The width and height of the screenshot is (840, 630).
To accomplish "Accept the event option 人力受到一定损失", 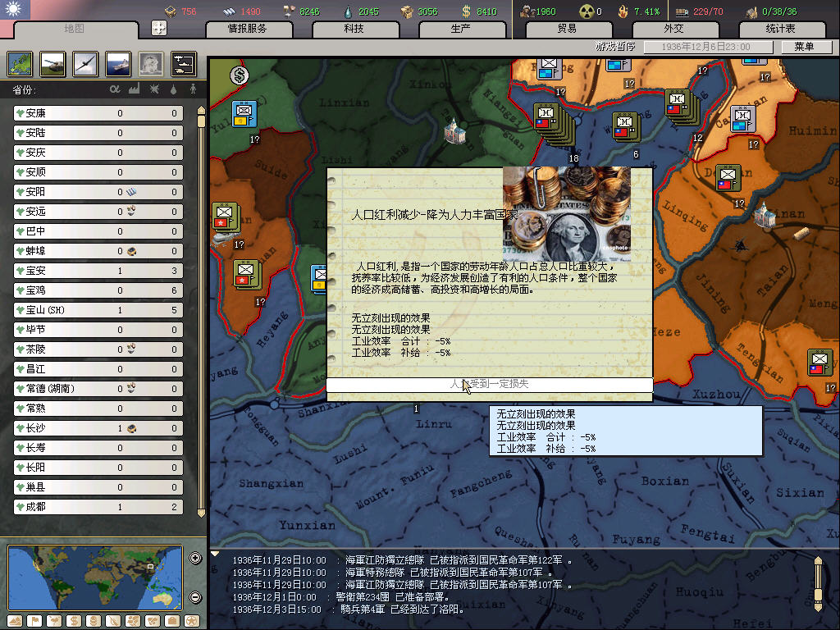I will [x=490, y=384].
